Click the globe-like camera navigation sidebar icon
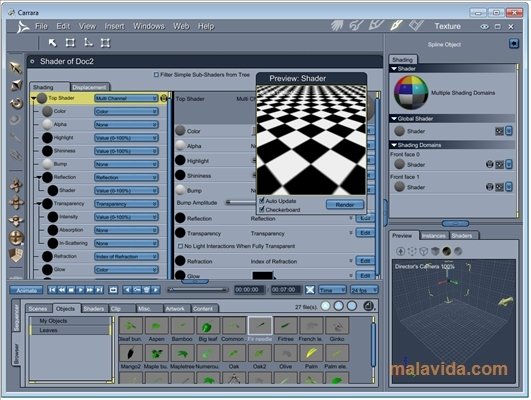 pyautogui.click(x=16, y=238)
